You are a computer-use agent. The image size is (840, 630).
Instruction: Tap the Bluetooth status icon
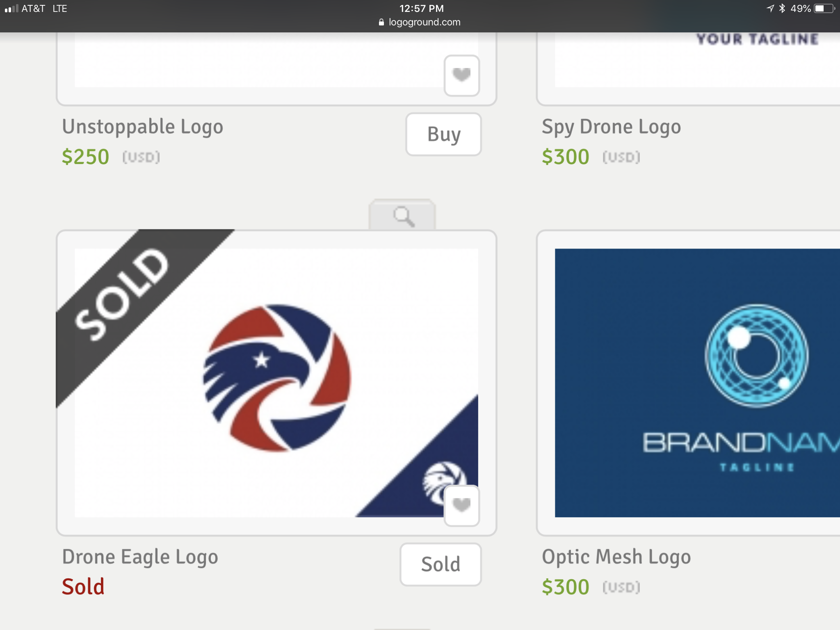coord(782,9)
